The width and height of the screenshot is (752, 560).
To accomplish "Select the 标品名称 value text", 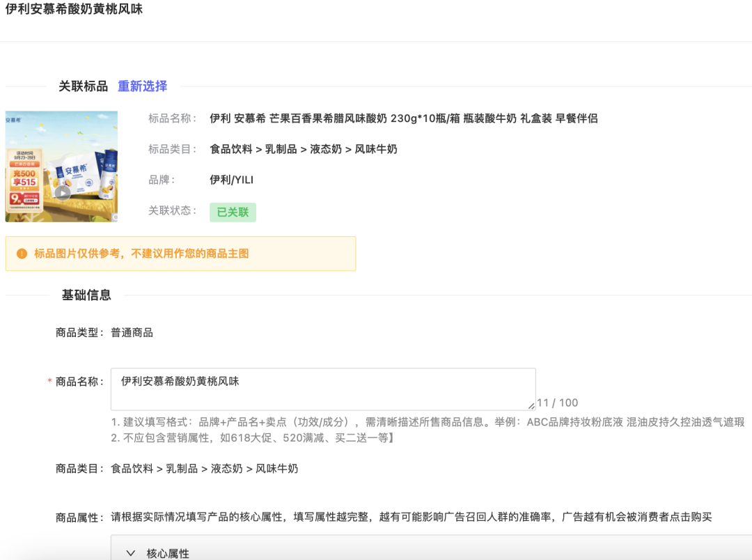I will [403, 118].
